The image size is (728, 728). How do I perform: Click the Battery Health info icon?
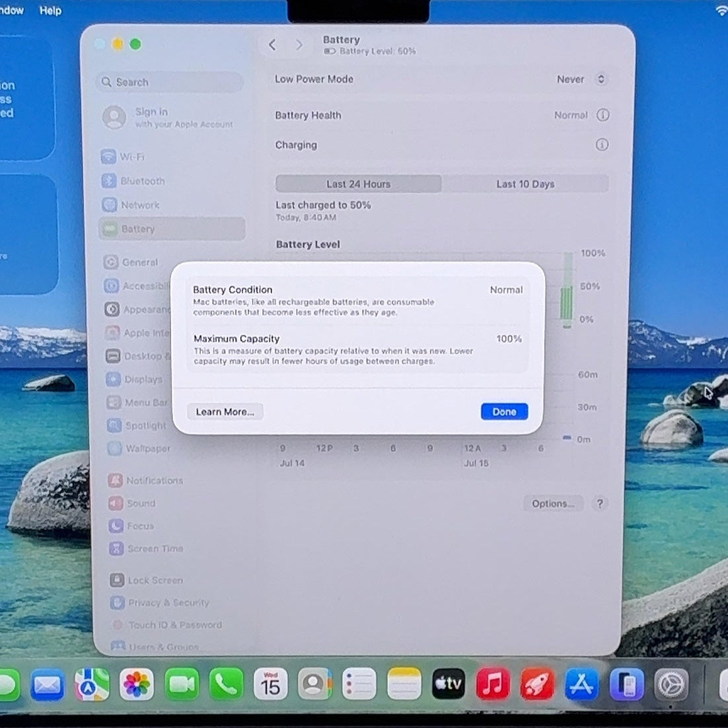click(x=602, y=115)
